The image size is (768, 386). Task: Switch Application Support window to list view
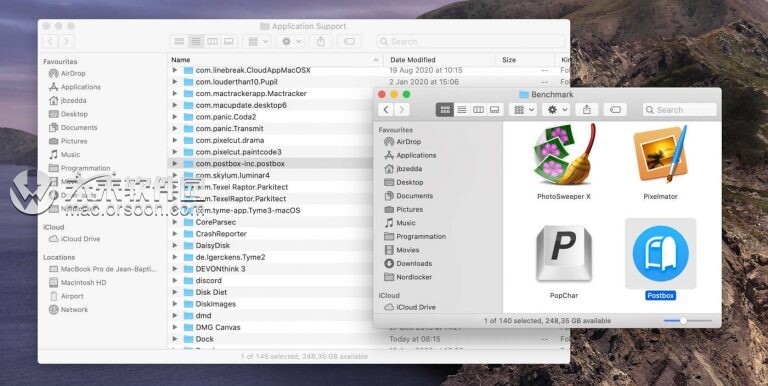(x=196, y=42)
